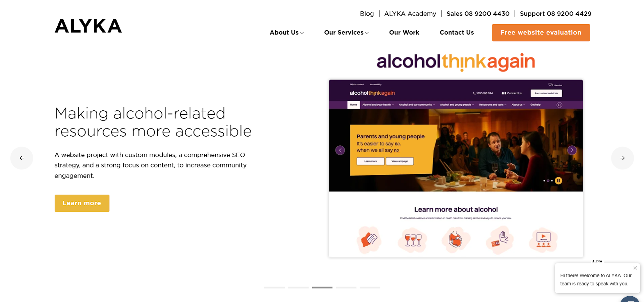Click Free website evaluation button
This screenshot has width=644, height=302.
coord(541,33)
